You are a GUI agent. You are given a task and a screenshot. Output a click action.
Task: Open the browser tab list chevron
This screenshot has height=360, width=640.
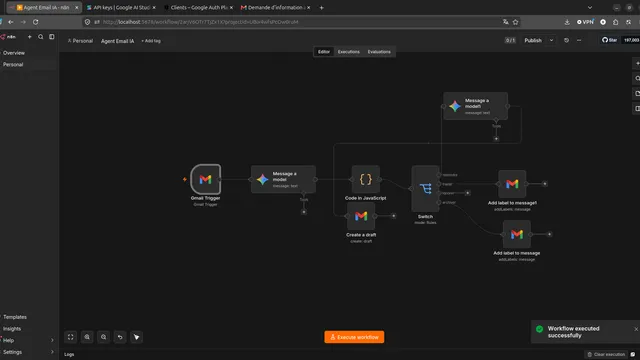coord(590,7)
